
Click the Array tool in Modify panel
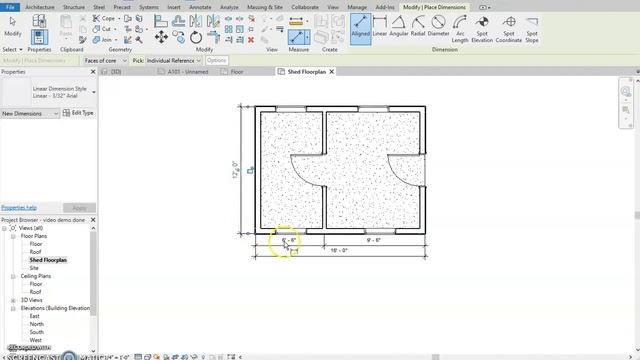click(229, 29)
